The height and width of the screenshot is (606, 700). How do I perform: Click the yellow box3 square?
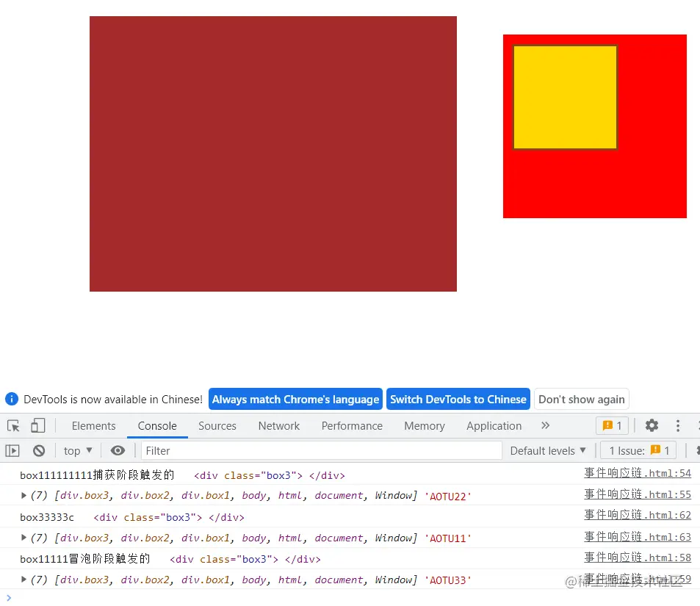[565, 98]
